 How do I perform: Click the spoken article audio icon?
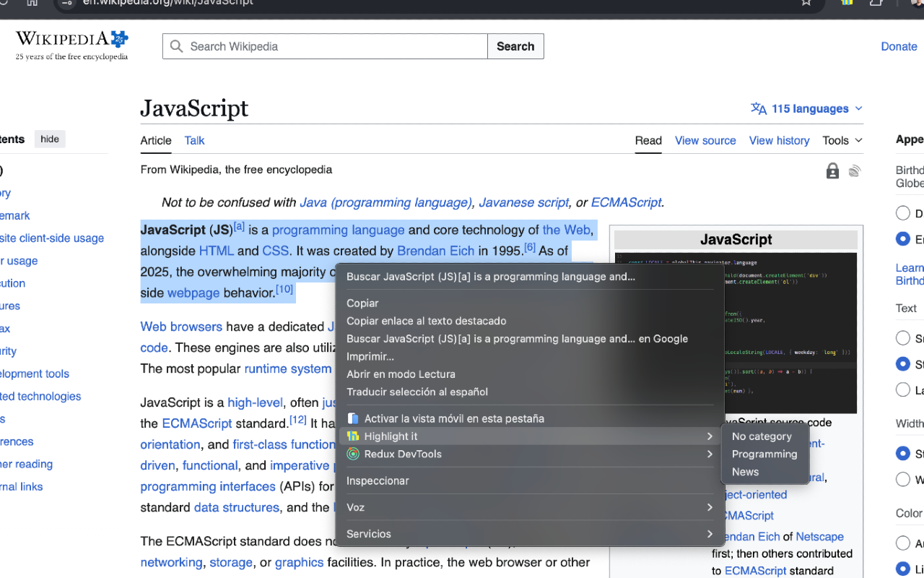[855, 171]
